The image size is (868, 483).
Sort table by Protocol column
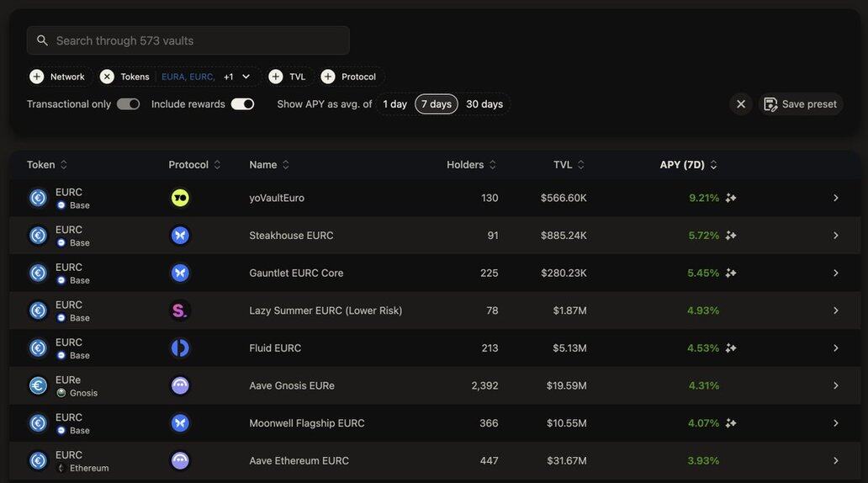(194, 165)
